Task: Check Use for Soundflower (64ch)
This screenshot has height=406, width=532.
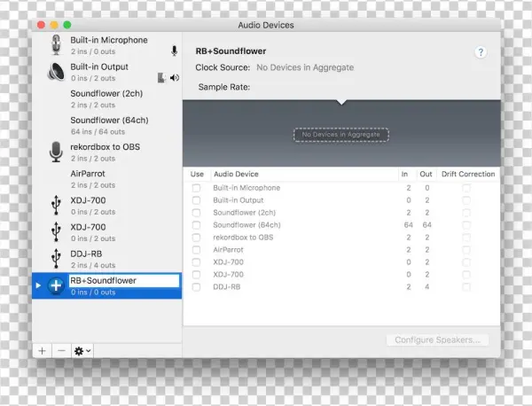Action: [196, 225]
